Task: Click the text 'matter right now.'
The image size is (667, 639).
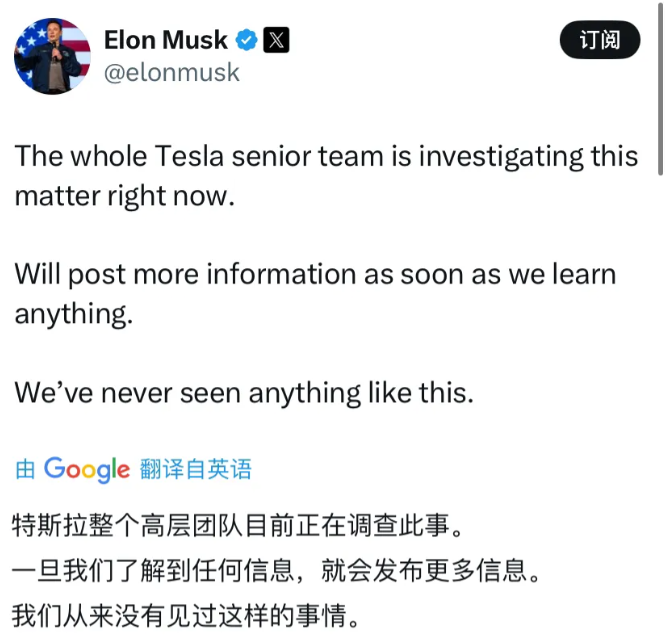Action: tap(125, 196)
